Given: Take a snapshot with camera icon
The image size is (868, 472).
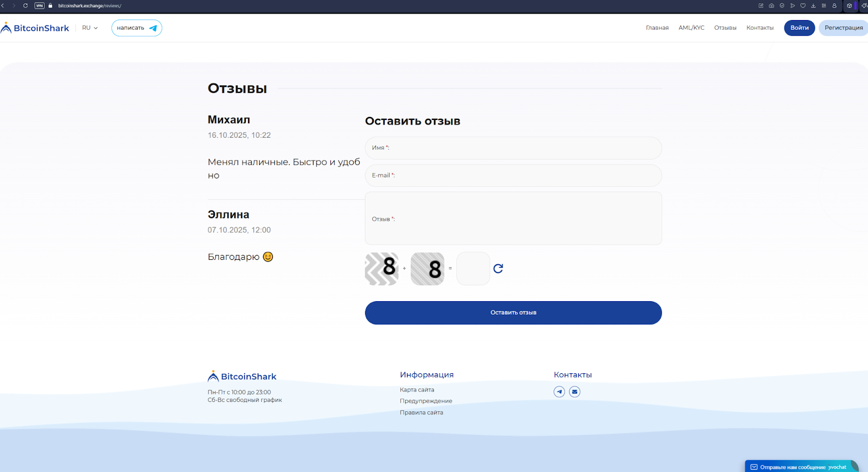Looking at the screenshot, I should pyautogui.click(x=771, y=5).
